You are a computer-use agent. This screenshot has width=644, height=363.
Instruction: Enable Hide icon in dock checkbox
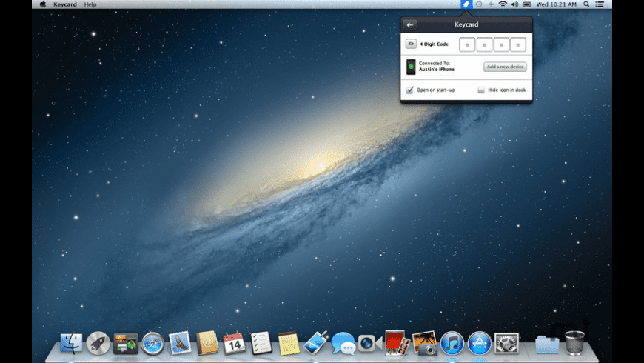pos(481,90)
